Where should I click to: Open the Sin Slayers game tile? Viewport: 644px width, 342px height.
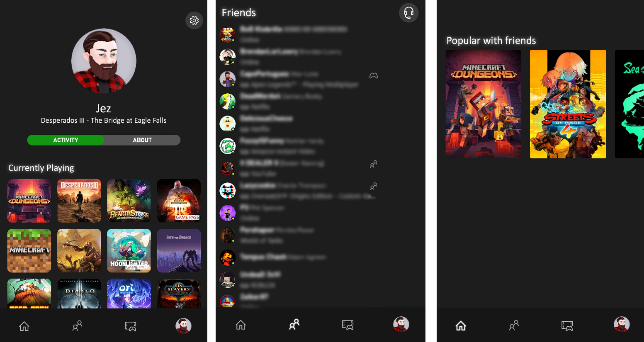pyautogui.click(x=179, y=293)
